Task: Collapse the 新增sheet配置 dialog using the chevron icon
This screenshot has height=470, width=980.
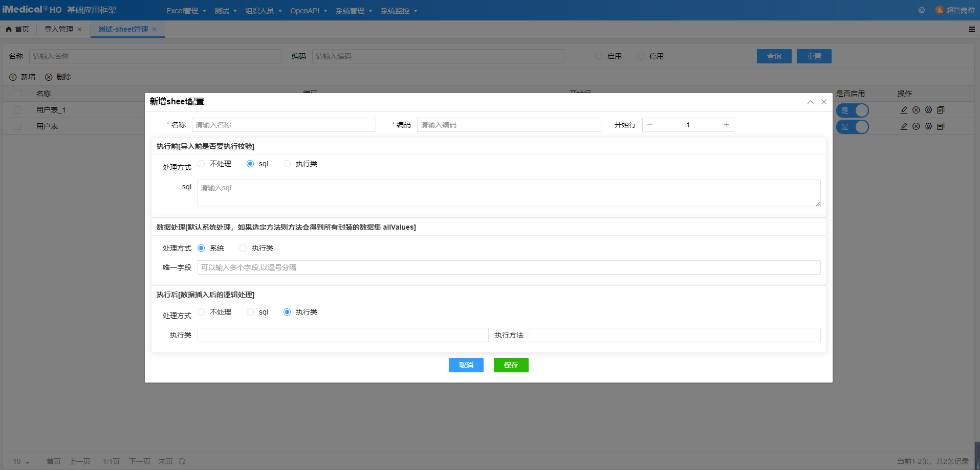Action: (x=811, y=102)
